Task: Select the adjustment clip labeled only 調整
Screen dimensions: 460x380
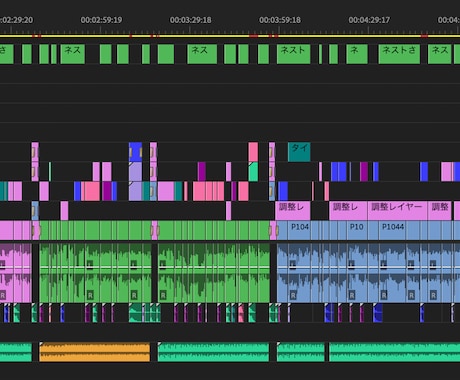Action: point(440,211)
